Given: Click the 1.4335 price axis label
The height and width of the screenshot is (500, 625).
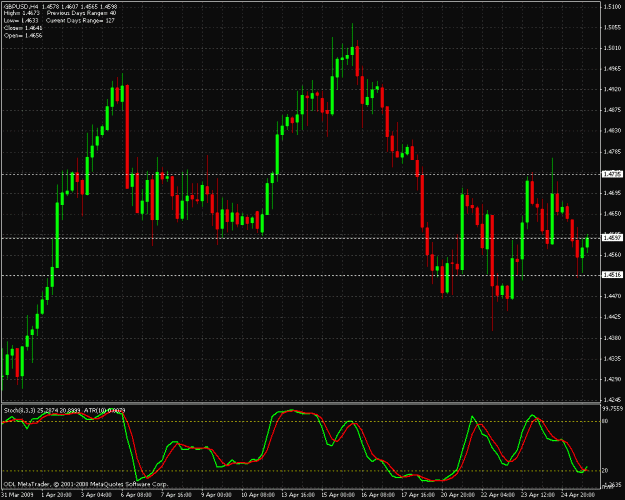Looking at the screenshot, I should tap(612, 358).
